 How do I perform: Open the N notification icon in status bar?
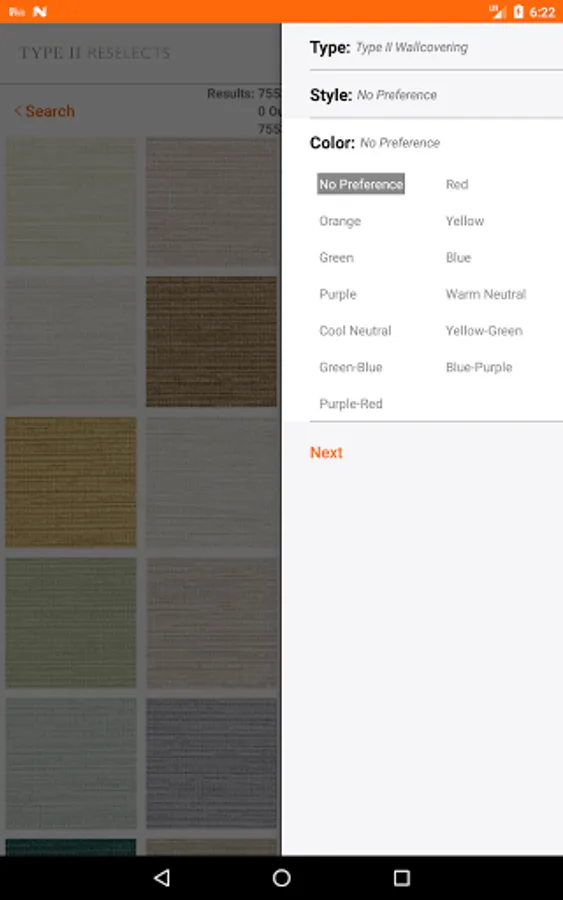click(40, 11)
